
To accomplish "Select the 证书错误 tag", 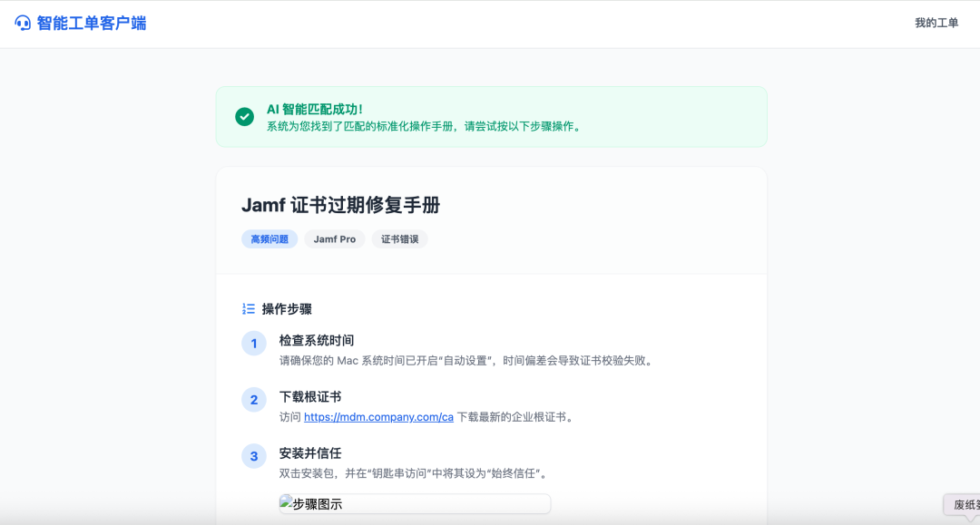I will click(x=399, y=239).
